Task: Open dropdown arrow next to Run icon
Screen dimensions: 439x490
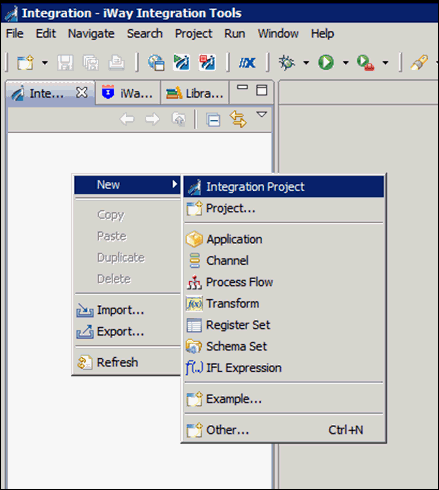Action: [346, 62]
